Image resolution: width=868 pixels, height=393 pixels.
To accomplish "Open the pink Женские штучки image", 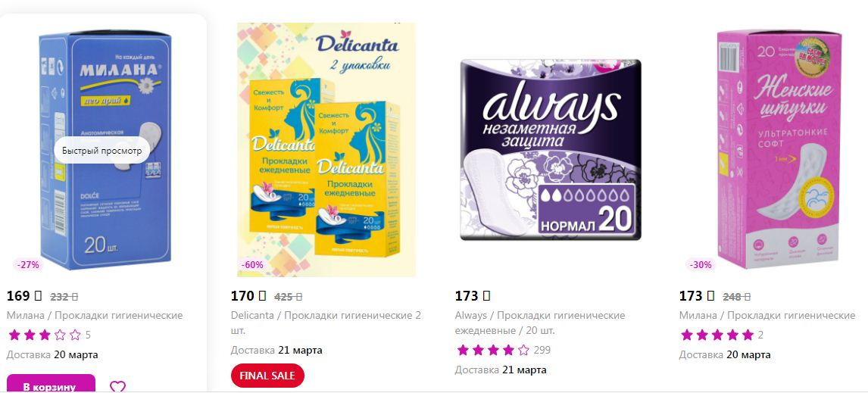I will click(x=779, y=149).
